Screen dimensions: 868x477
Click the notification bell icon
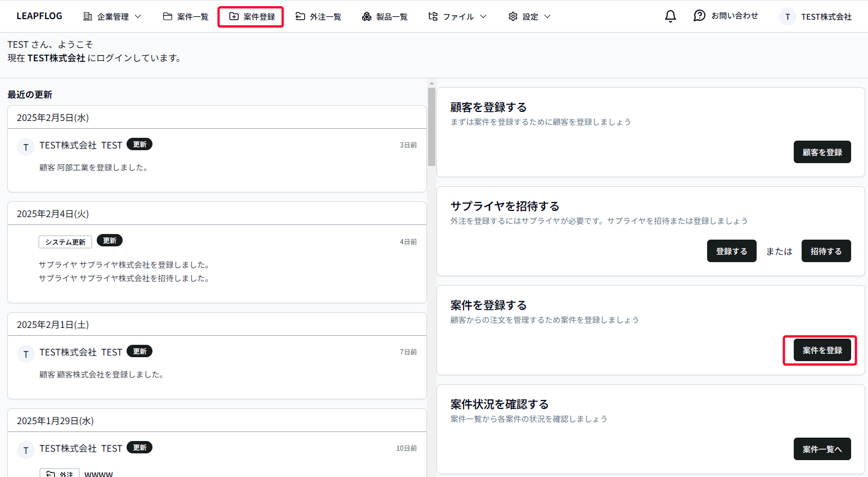pyautogui.click(x=670, y=16)
